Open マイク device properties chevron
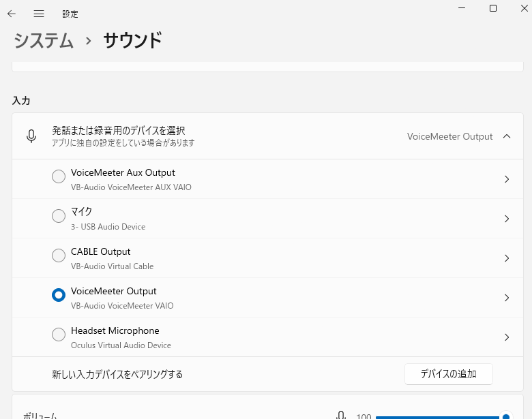532x419 pixels. tap(507, 219)
